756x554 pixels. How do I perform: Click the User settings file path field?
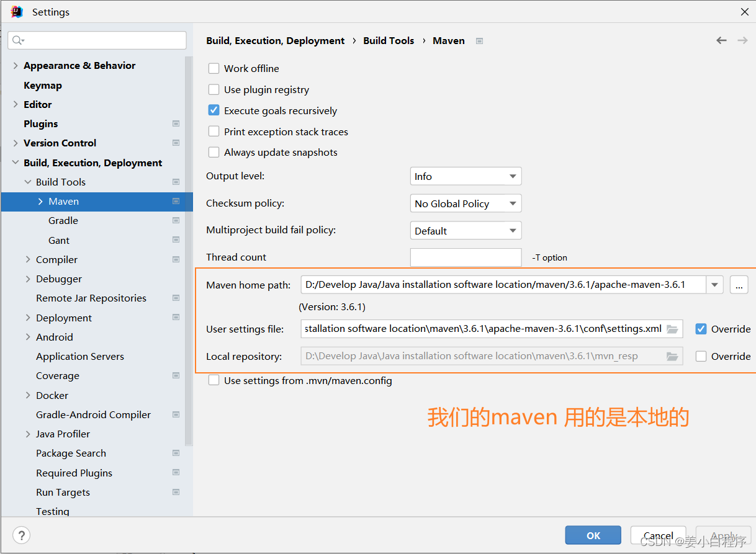[x=492, y=329]
